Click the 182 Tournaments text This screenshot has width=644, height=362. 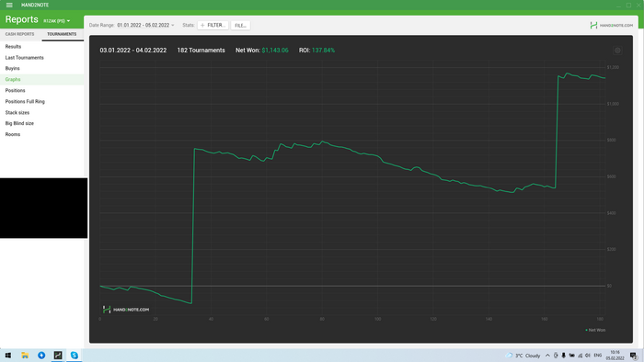201,51
